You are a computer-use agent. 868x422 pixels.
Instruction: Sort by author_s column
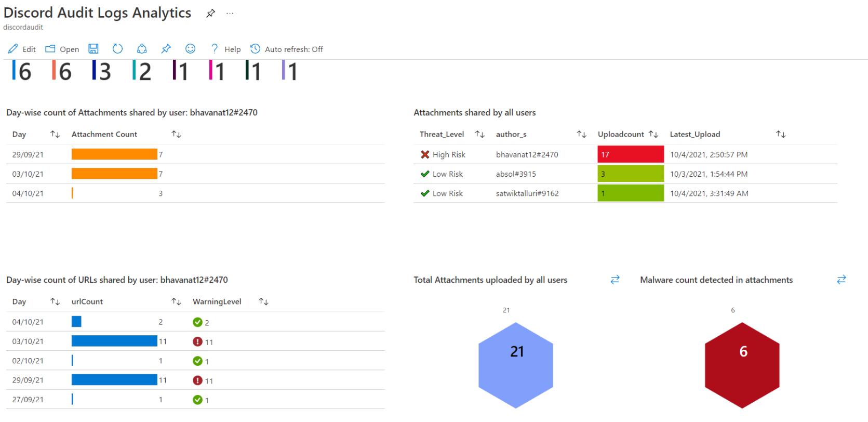pos(582,134)
